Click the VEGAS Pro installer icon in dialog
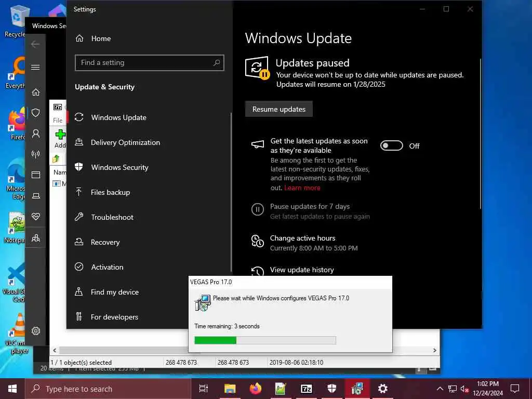532x399 pixels. pyautogui.click(x=203, y=303)
